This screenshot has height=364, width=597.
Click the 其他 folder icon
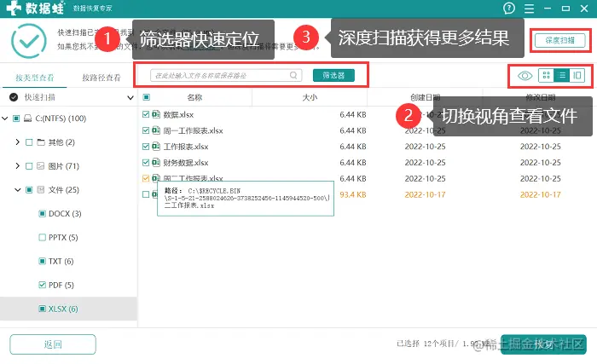[41, 142]
